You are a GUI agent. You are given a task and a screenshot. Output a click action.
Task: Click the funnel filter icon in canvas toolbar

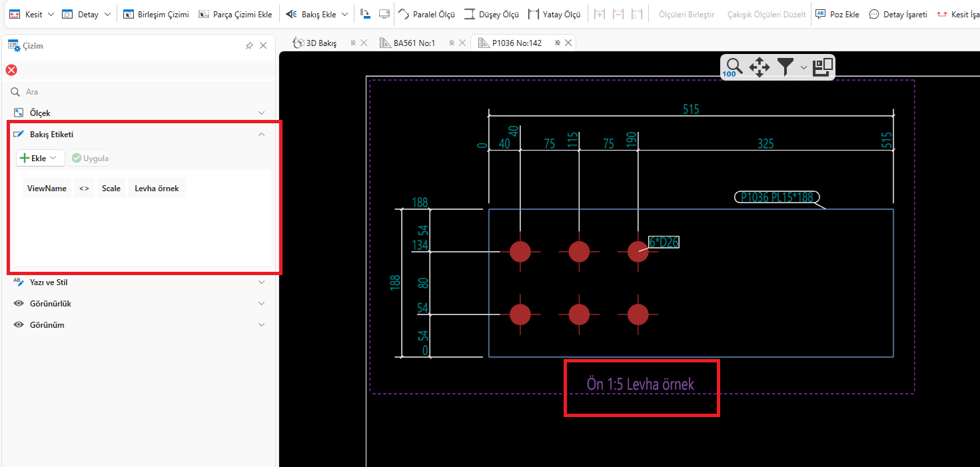point(786,67)
